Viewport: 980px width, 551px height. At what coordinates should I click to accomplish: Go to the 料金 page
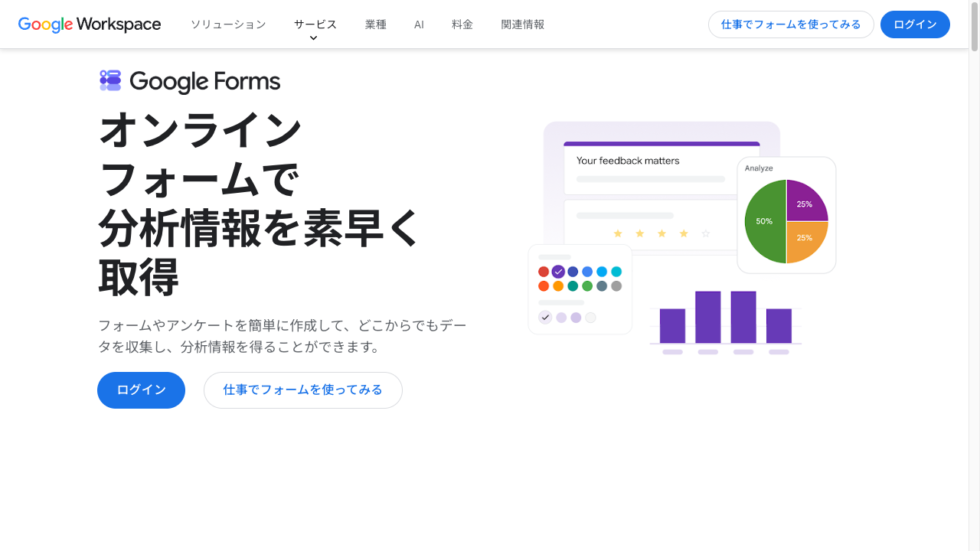462,24
